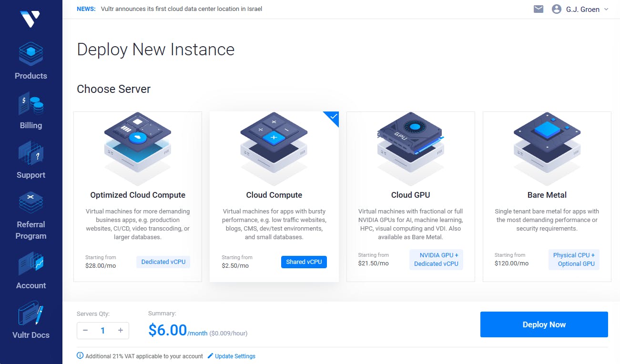Open the Update Settings link

(x=235, y=356)
